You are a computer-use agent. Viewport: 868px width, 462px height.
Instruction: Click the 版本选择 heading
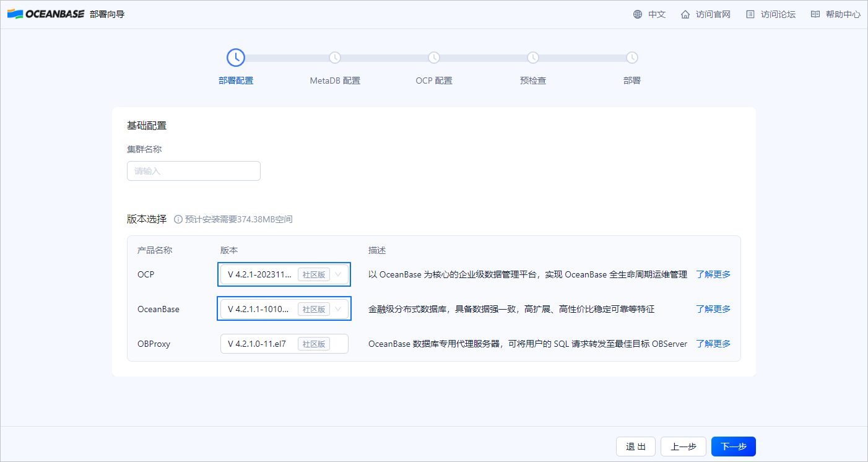(147, 219)
